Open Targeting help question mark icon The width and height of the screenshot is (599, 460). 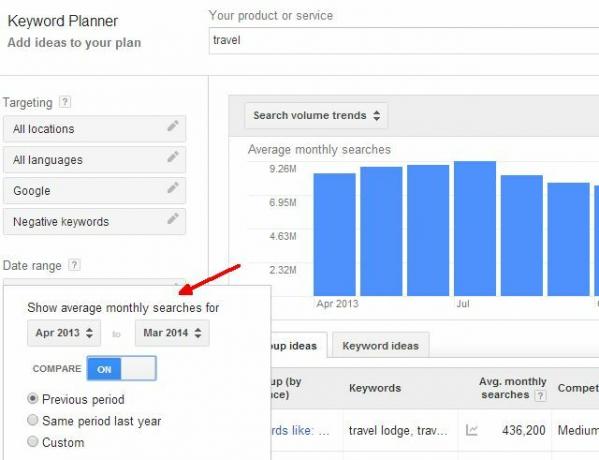pyautogui.click(x=65, y=102)
